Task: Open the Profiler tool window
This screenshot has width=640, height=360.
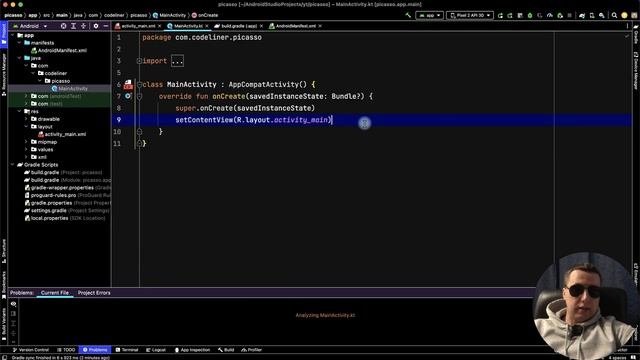Action: pyautogui.click(x=251, y=350)
